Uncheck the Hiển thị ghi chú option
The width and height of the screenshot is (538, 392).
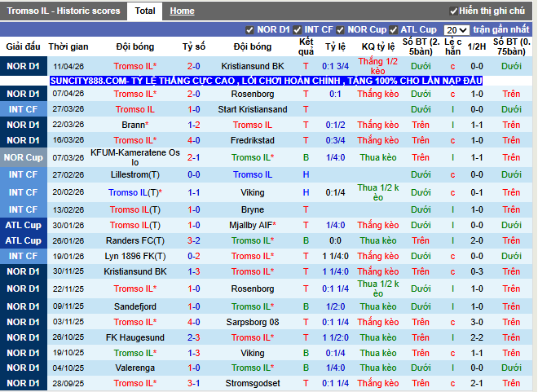click(453, 11)
